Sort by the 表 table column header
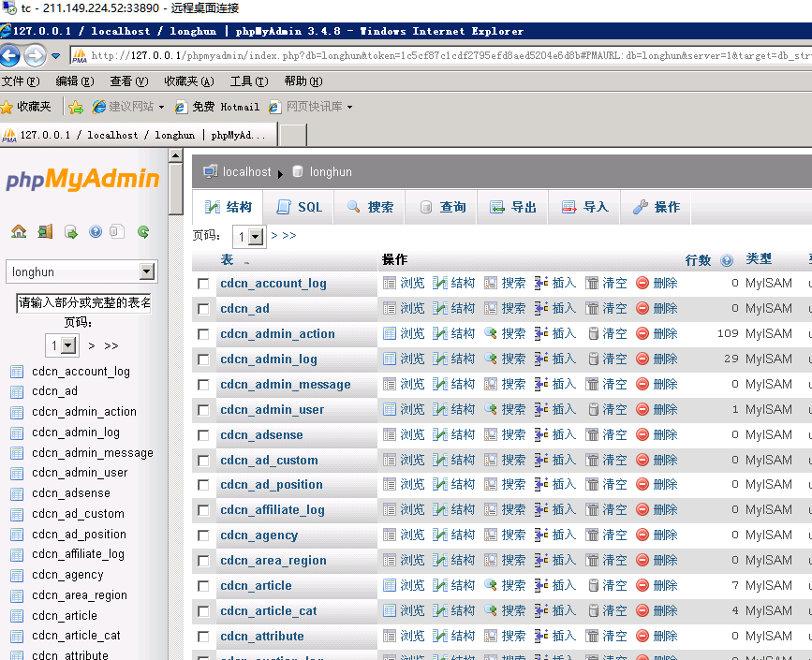 (227, 260)
